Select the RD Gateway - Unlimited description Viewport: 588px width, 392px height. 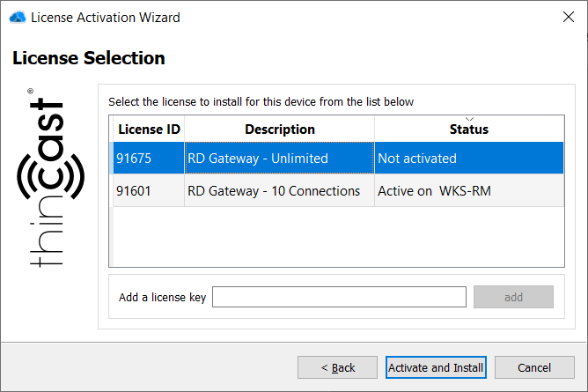280,158
